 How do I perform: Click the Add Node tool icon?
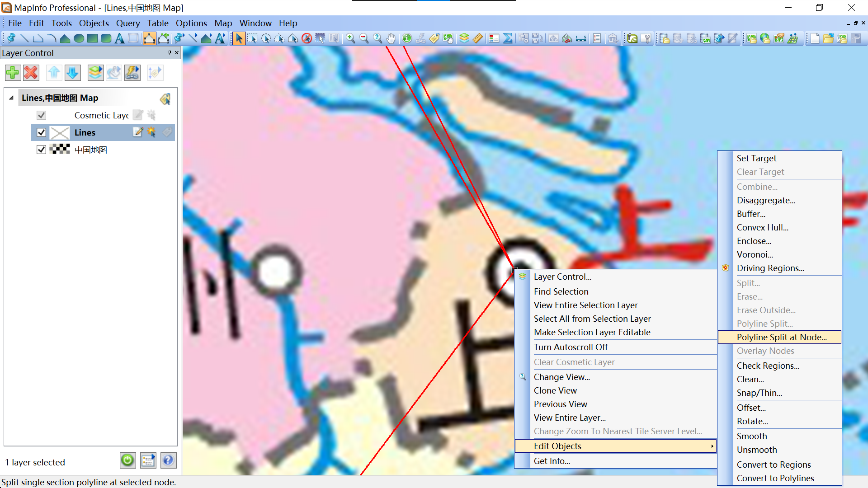(x=164, y=38)
